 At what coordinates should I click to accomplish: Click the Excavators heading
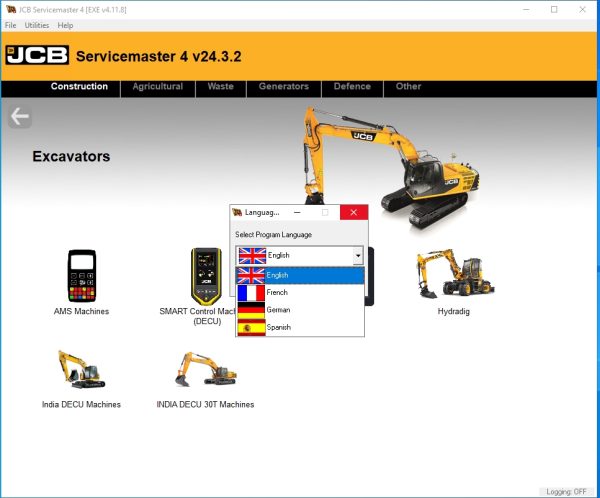[x=71, y=156]
